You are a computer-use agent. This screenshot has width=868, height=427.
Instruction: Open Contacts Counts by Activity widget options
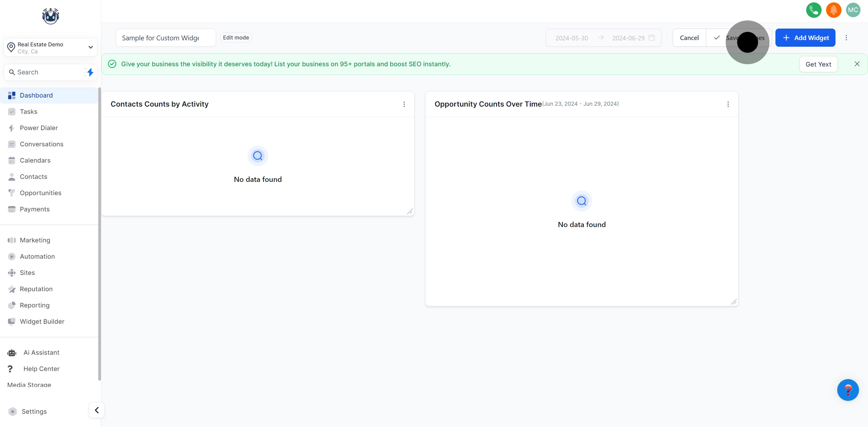[x=404, y=104]
